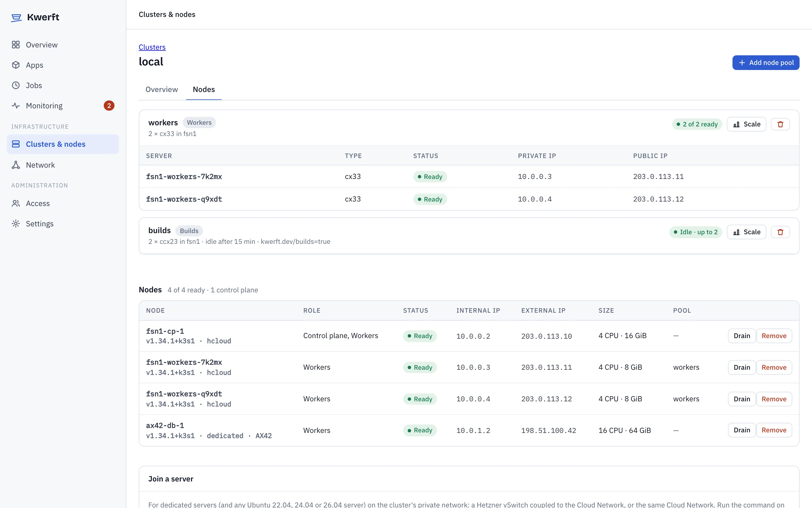
Task: Drain node ax42-db-1
Action: click(x=742, y=430)
